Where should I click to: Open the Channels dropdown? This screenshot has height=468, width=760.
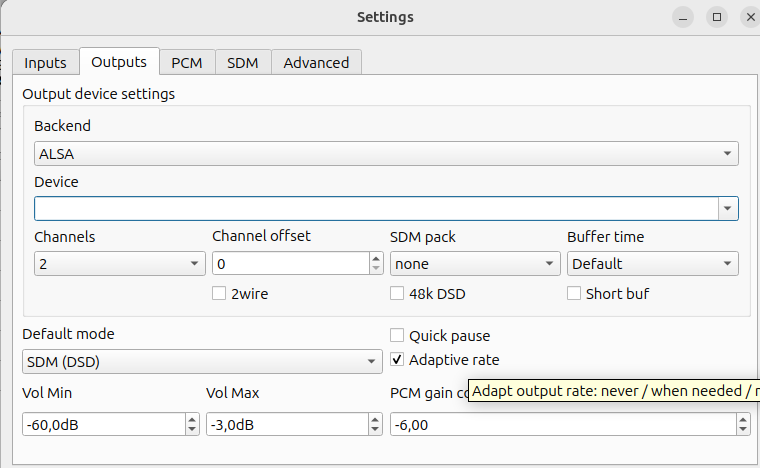click(119, 264)
